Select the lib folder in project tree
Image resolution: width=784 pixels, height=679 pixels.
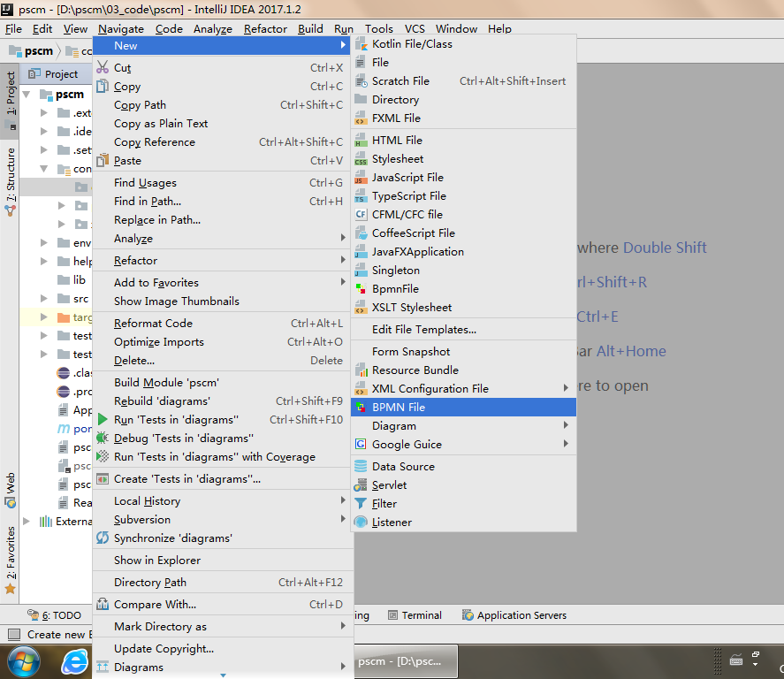(71, 280)
